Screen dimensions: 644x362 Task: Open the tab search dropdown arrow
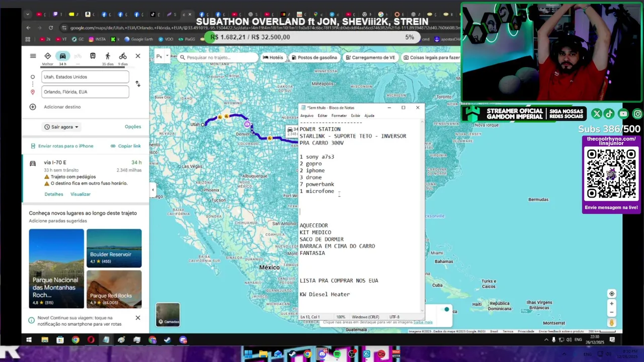point(29,15)
